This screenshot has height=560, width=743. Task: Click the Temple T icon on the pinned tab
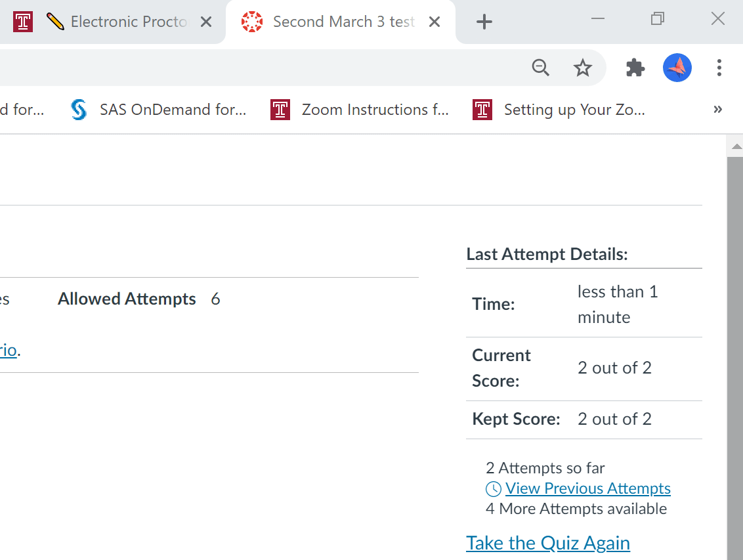(x=23, y=22)
